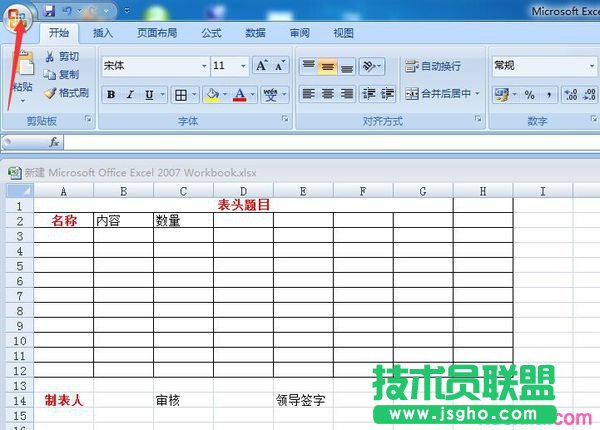
Task: Select the 表头题目 title cell
Action: pyautogui.click(x=243, y=205)
